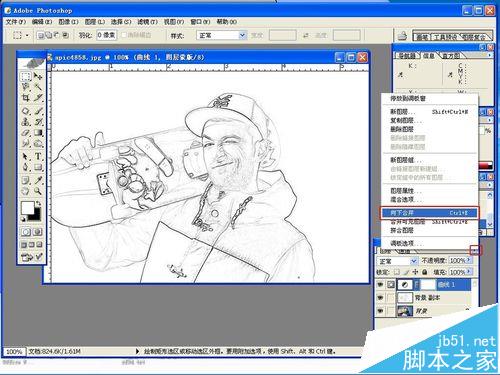The image size is (500, 375).
Task: Choose 合并可见图层 in the palette menu
Action: coord(429,222)
